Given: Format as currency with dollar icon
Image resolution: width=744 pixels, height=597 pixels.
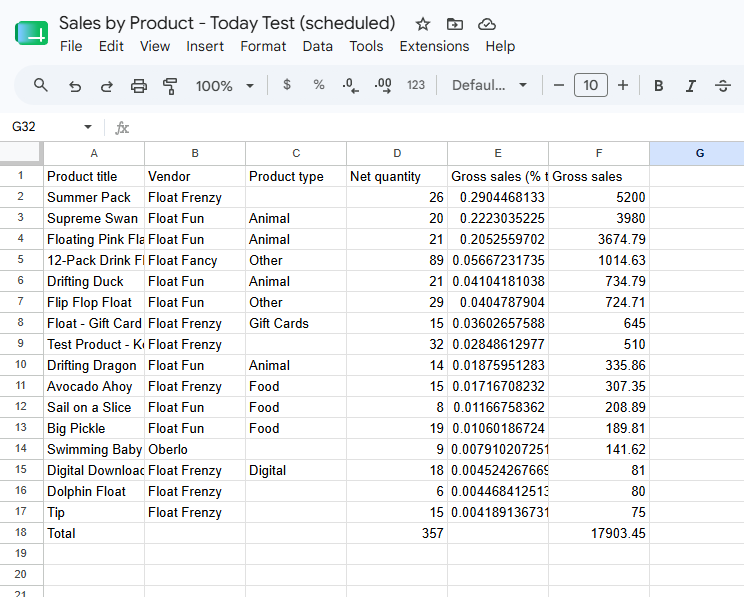Looking at the screenshot, I should 287,85.
